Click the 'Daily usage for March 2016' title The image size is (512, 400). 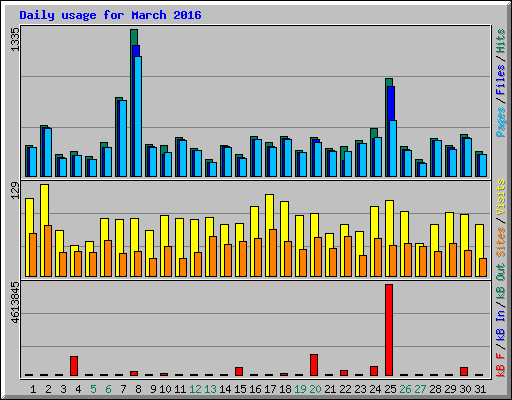pyautogui.click(x=110, y=15)
